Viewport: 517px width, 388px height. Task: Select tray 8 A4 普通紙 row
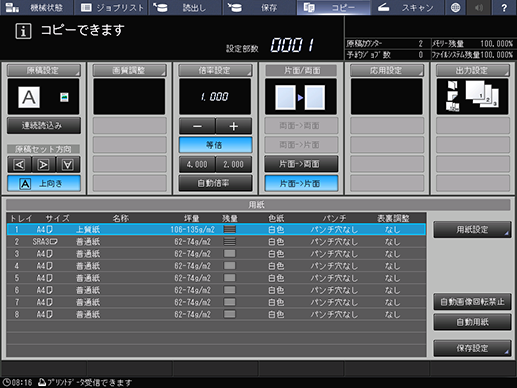pos(216,314)
